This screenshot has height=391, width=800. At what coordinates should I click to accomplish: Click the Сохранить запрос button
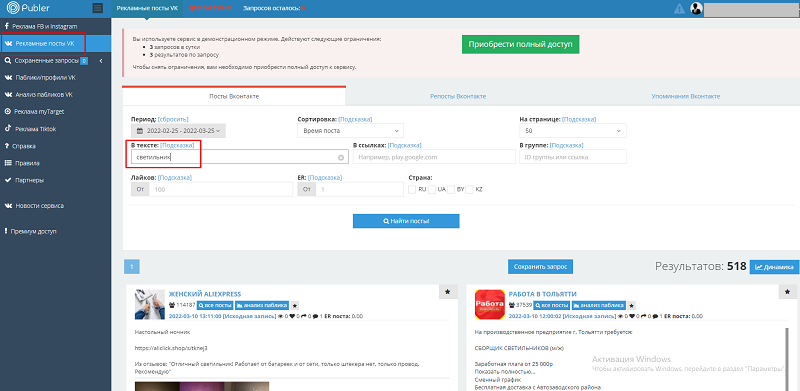[x=541, y=266]
